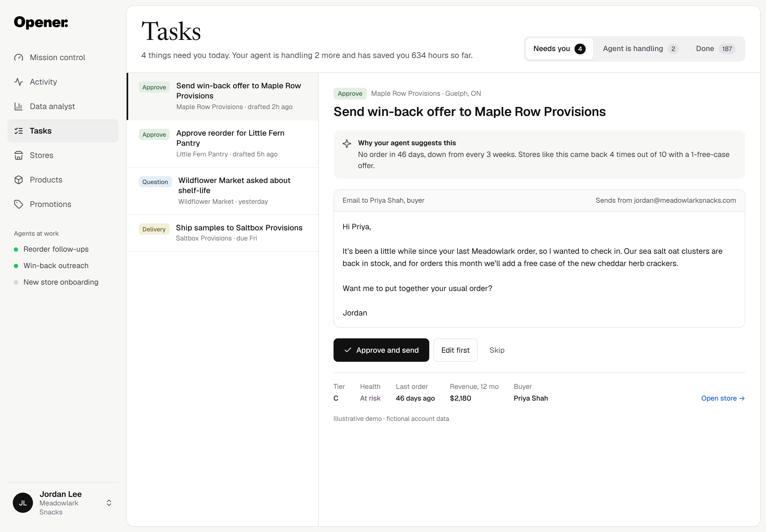Screen dimensions: 766x532
Task: Open the Promotions section
Action: coord(63,204)
